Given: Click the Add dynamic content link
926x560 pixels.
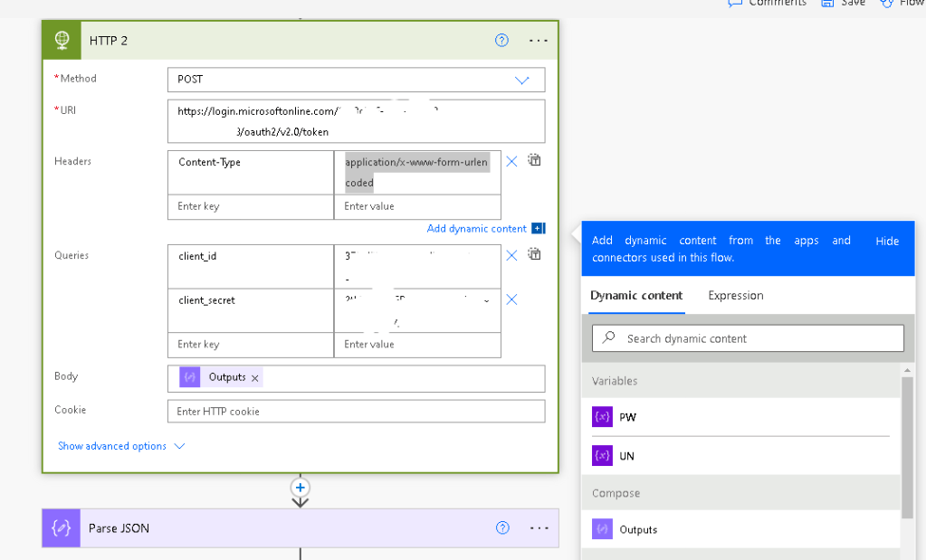Looking at the screenshot, I should tap(476, 229).
